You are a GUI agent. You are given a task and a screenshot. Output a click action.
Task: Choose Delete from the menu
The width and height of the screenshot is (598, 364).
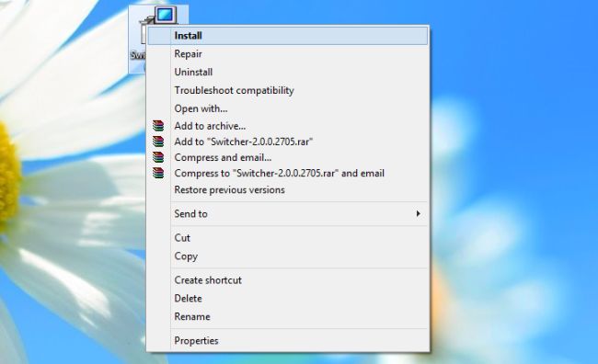coord(288,299)
